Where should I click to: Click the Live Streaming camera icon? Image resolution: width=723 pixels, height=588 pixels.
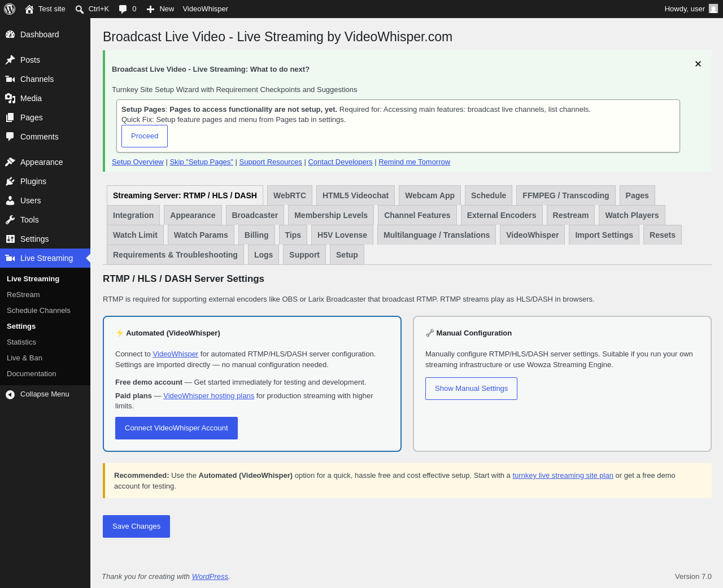(10, 258)
